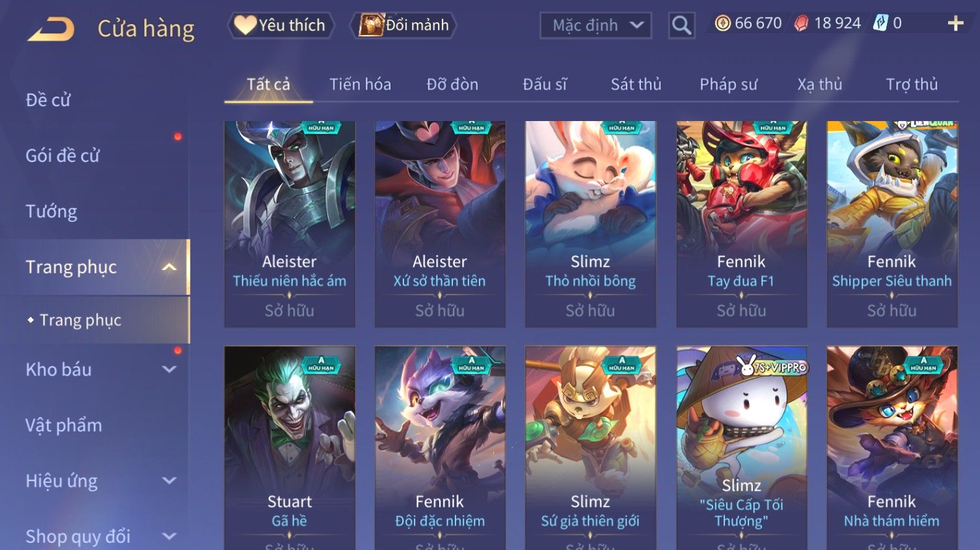
Task: Click the blue voucher ticket icon
Action: 880,23
